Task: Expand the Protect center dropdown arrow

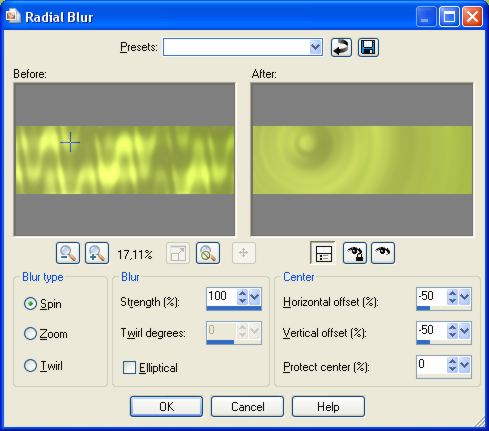Action: (465, 365)
